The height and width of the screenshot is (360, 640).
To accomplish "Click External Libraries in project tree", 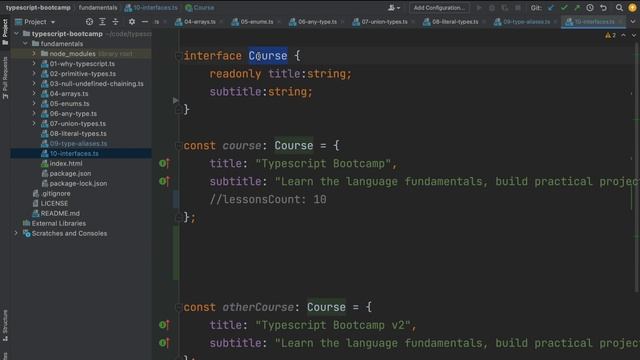I will click(x=59, y=223).
